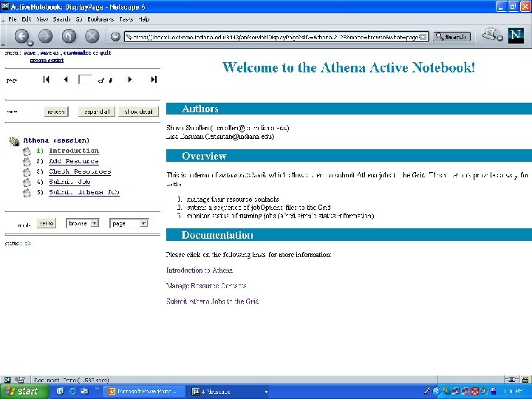Screen dimensions: 532x399
Task: Click the icon beside Submit Athena Job
Action: click(x=27, y=193)
